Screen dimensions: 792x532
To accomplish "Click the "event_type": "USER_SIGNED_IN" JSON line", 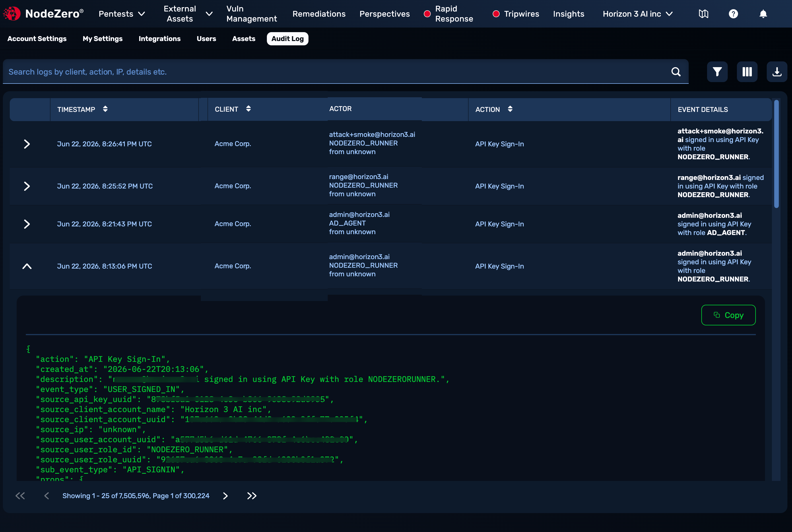I will pos(110,389).
